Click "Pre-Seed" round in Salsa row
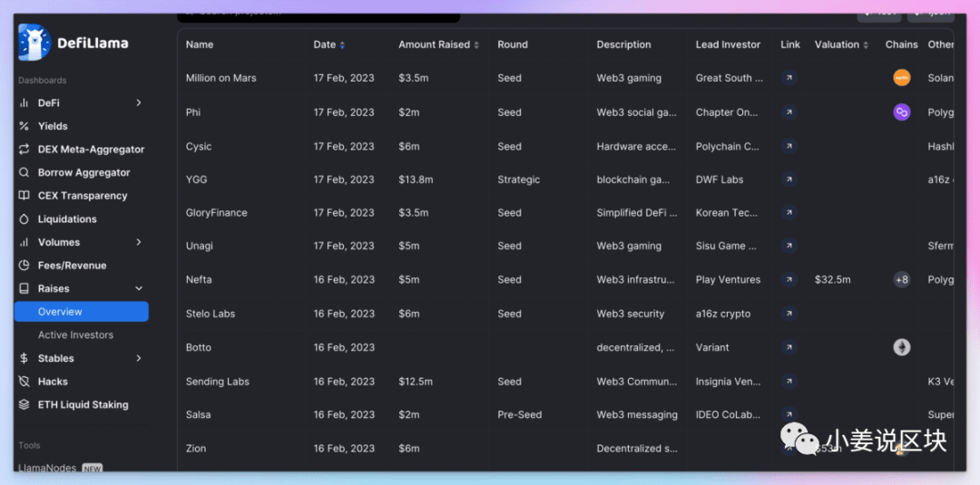This screenshot has width=980, height=485. pos(519,414)
